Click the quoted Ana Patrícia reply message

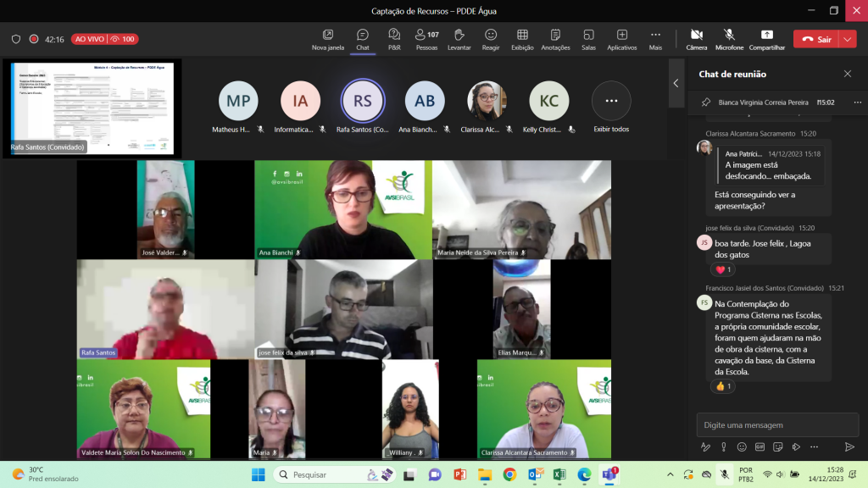pos(771,165)
